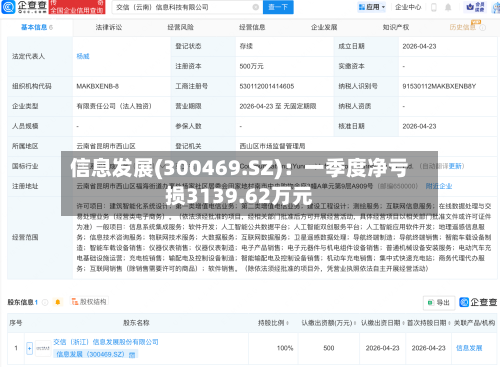Screen dimensions: 500x367
Task: Click the 查一下 search button
Action: tap(278, 7)
